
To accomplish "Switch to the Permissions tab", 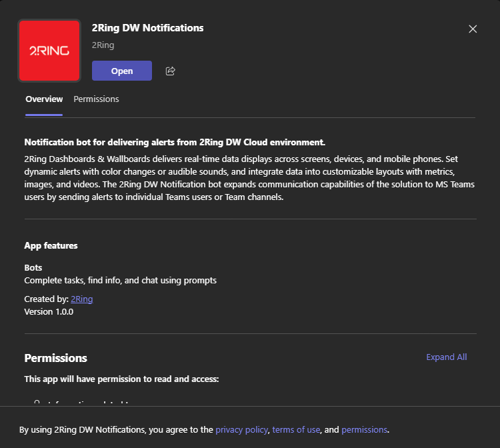I will pos(96,99).
